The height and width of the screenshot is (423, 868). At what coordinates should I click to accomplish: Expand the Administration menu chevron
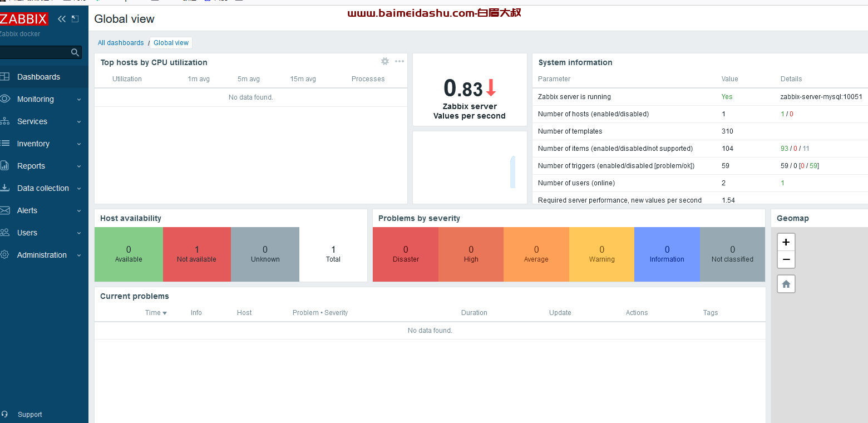(79, 255)
